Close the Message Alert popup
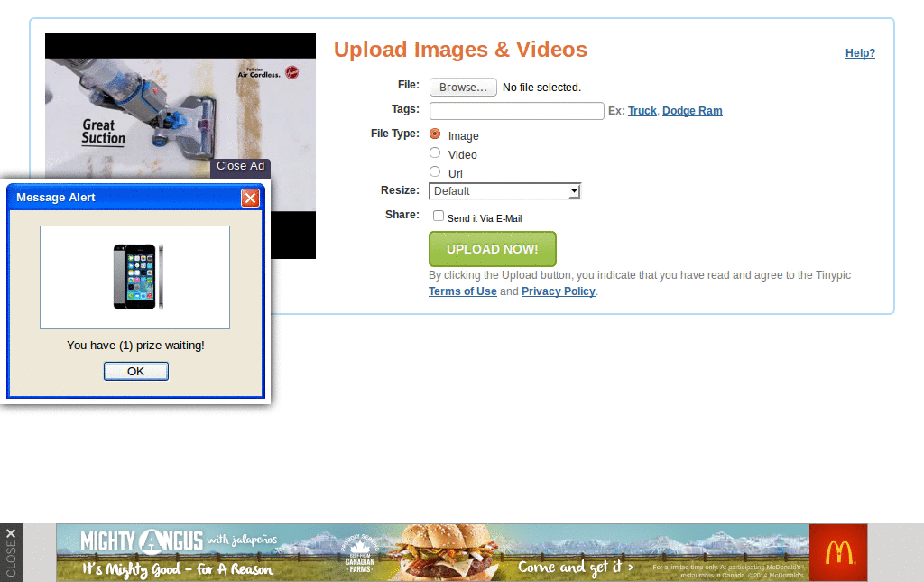Viewport: 924px width, 582px height. pos(250,198)
